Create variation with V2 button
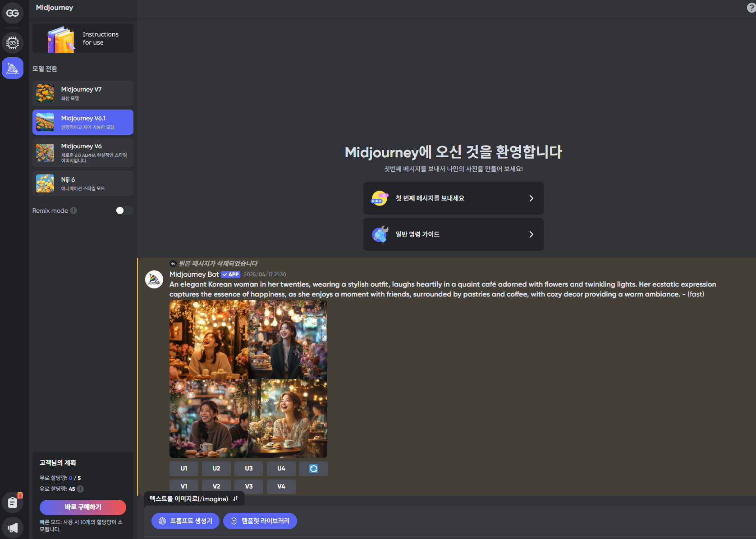The width and height of the screenshot is (756, 539). (216, 487)
